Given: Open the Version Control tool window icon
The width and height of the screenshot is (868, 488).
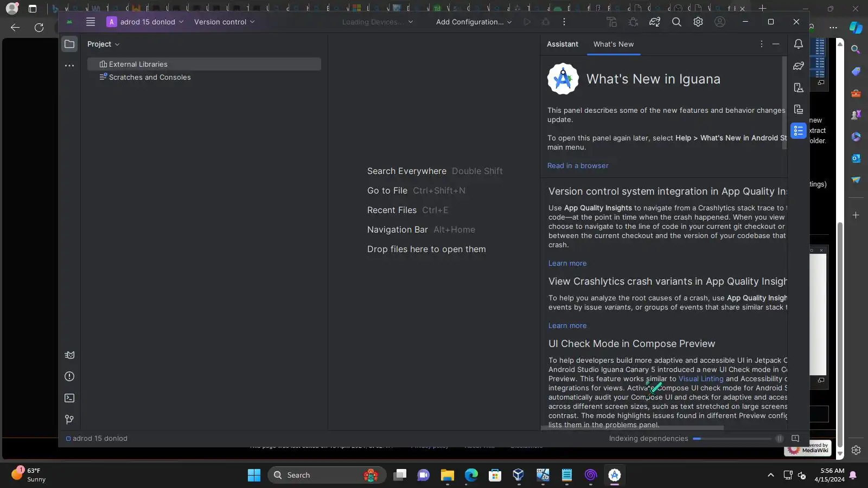Looking at the screenshot, I should tap(69, 420).
